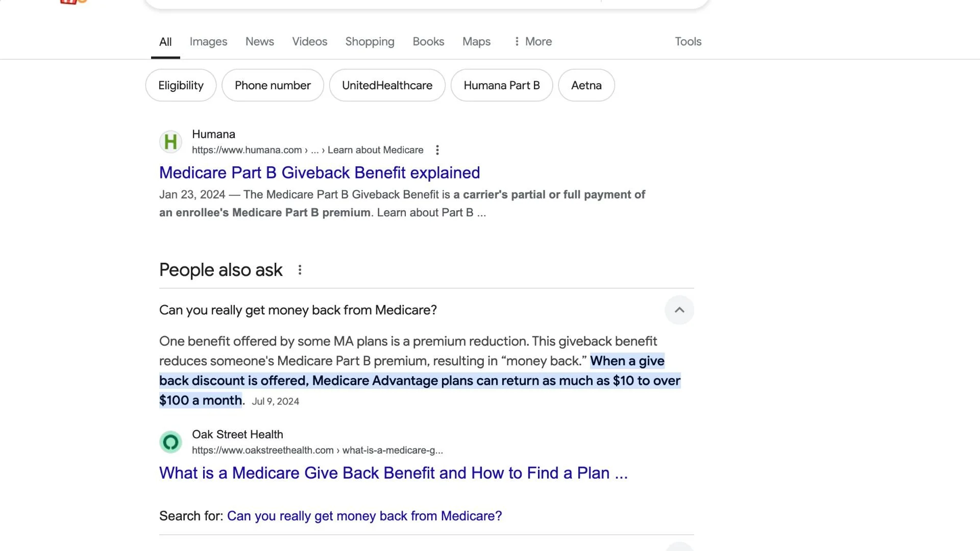Screen dimensions: 980x551
Task: Apply the UnitedHealthcare filter chip
Action: click(x=387, y=85)
